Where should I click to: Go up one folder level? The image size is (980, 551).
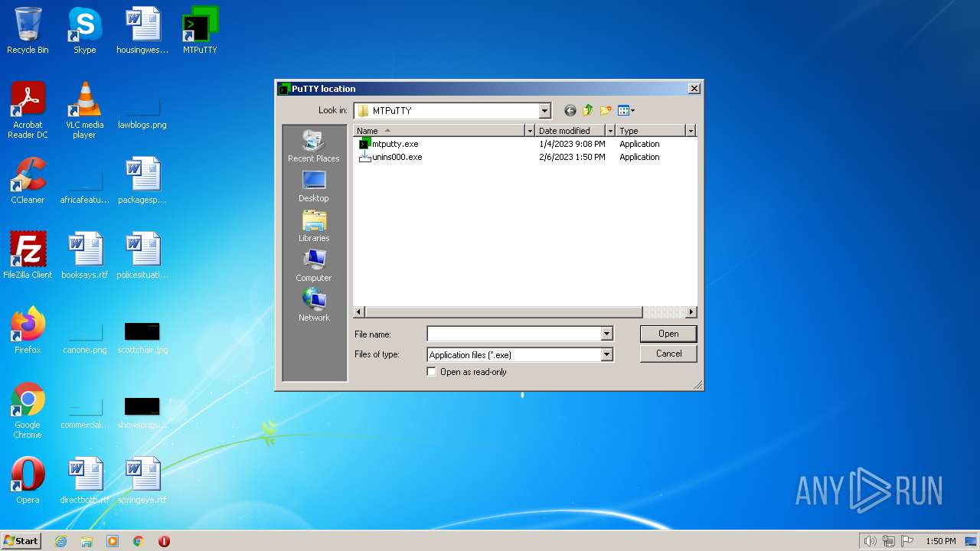[588, 110]
